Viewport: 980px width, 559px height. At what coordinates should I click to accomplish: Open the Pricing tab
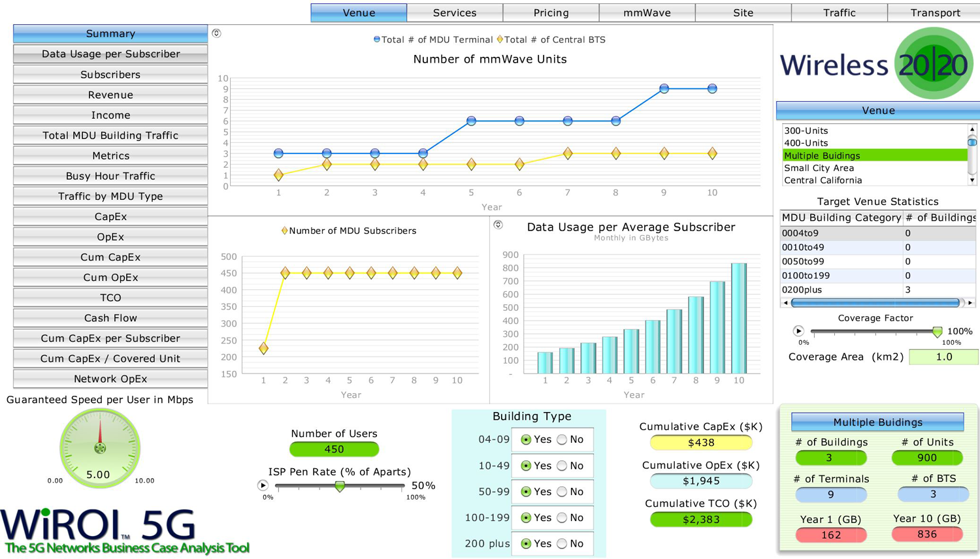point(551,12)
